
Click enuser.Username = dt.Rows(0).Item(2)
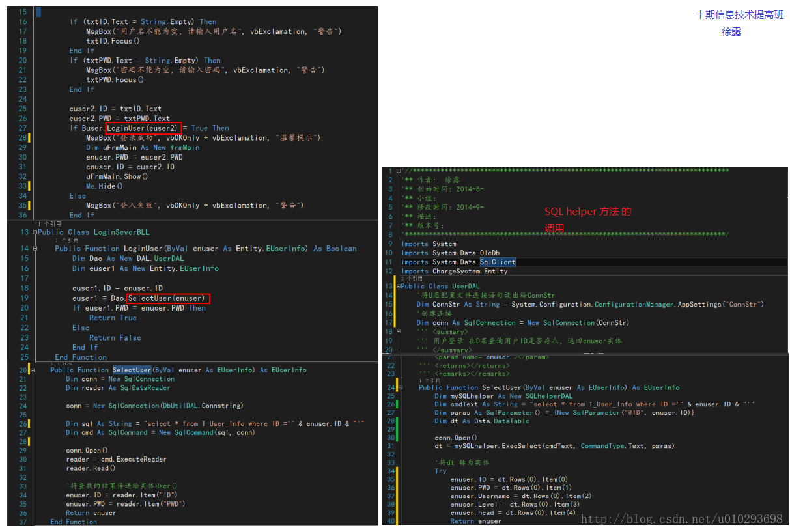coord(521,496)
